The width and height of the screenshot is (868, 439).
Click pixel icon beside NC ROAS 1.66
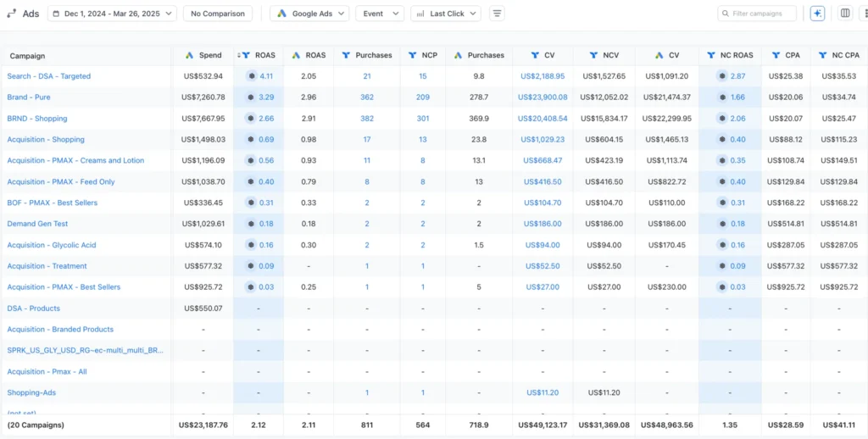pyautogui.click(x=722, y=97)
